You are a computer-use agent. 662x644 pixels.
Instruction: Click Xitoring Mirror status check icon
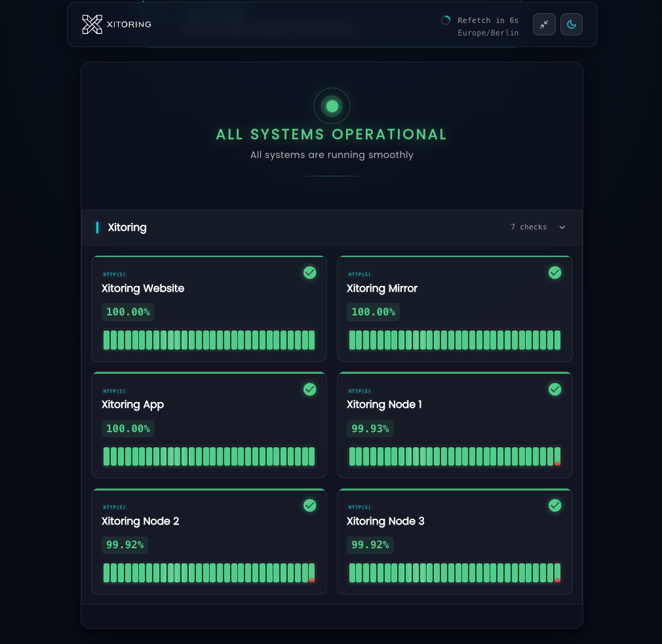(x=555, y=273)
